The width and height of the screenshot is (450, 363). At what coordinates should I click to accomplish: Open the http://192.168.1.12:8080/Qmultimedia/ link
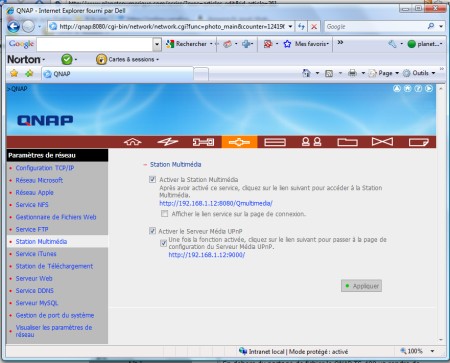[216, 203]
